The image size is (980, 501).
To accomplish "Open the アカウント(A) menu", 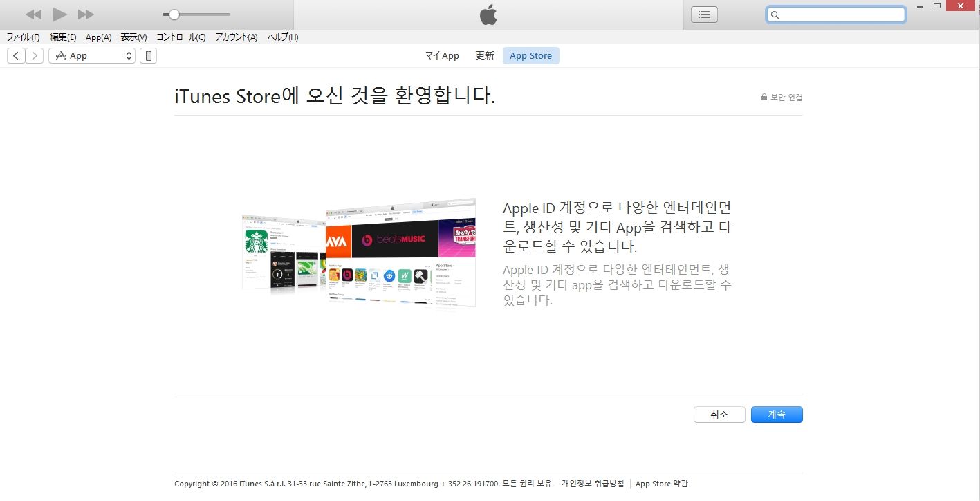I will click(x=237, y=37).
